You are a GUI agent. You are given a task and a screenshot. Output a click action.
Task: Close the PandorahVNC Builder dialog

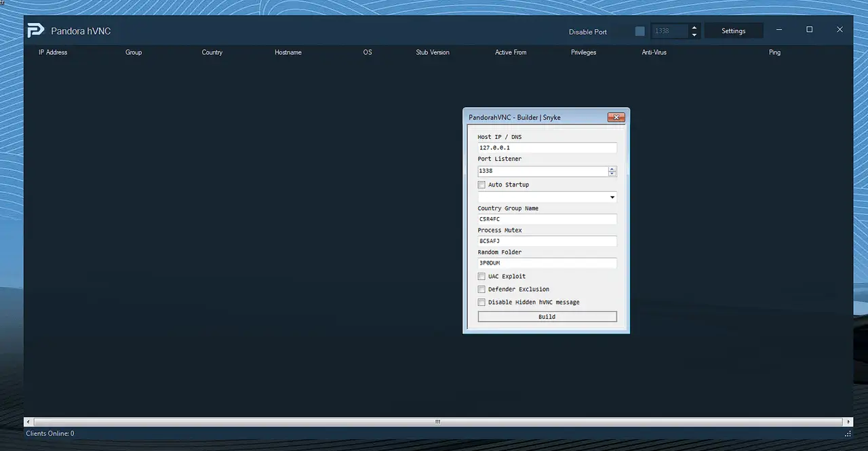616,117
